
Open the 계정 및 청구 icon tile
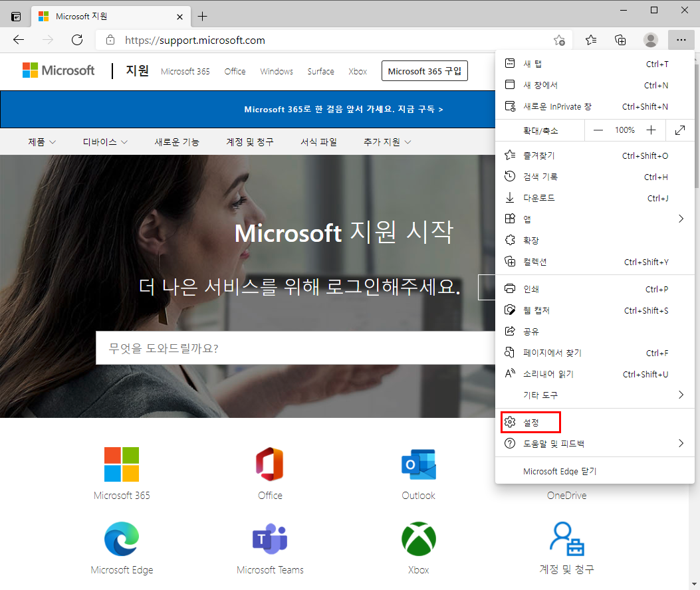[x=566, y=539]
